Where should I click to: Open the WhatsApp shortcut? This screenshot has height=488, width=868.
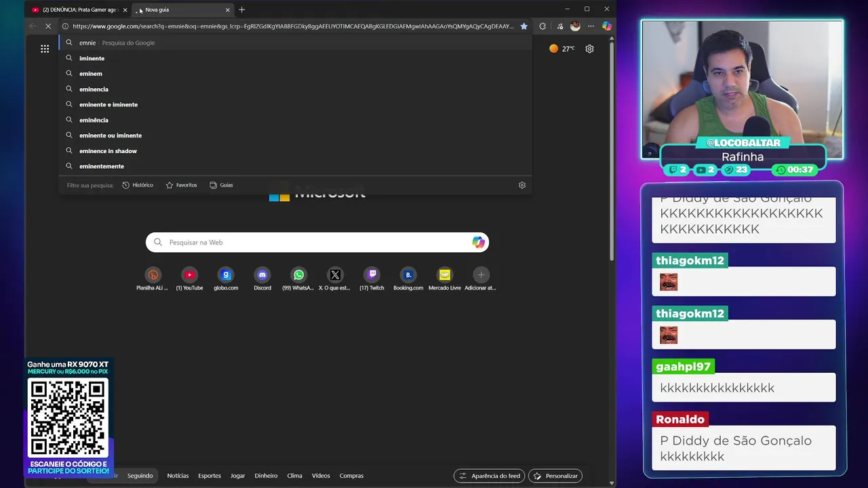coord(298,279)
